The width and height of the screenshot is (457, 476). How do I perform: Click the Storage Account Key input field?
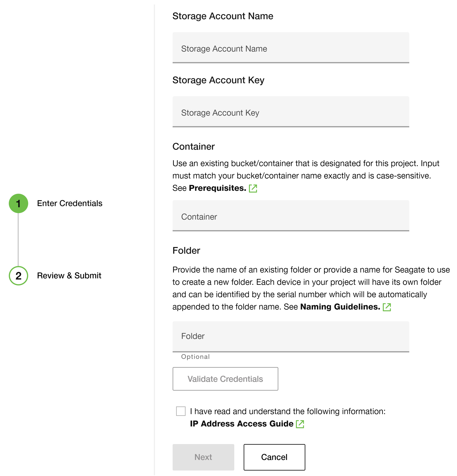(290, 112)
